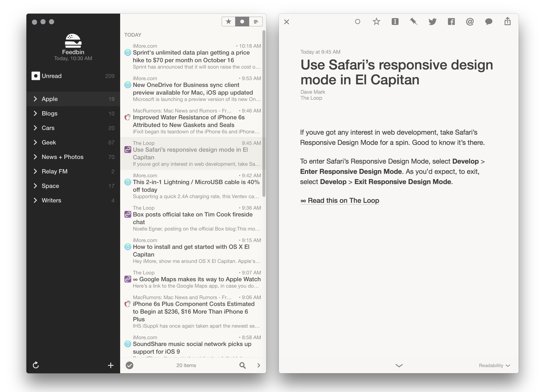Image resolution: width=547 pixels, height=392 pixels.
Task: Open New OneDrive for Business article
Action: click(x=193, y=89)
